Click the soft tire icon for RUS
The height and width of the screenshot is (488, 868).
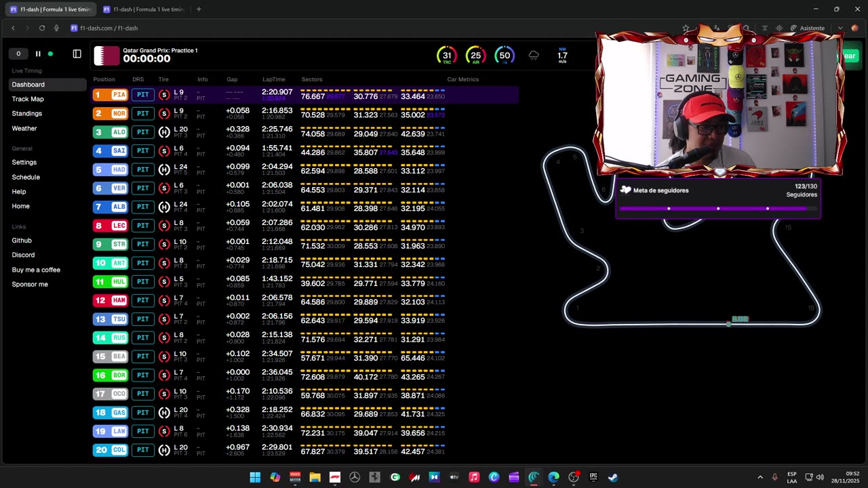[164, 338]
